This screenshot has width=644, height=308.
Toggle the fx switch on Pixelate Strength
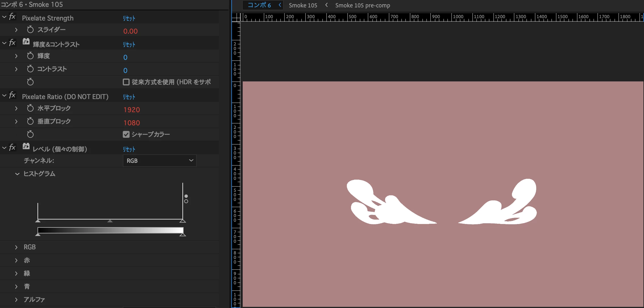12,17
